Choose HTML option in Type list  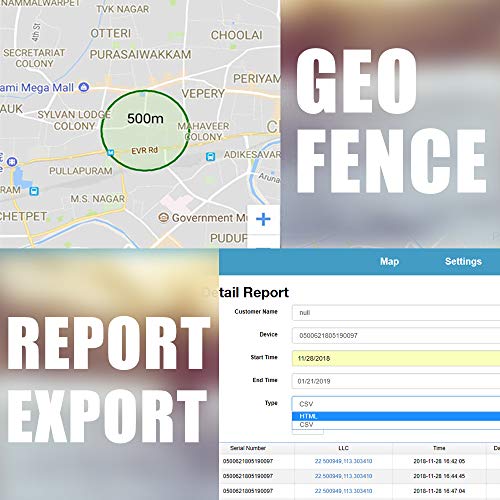pyautogui.click(x=396, y=416)
